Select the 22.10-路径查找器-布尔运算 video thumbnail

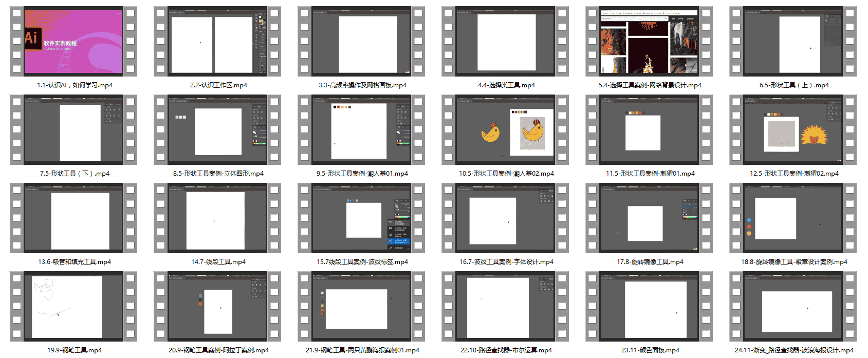click(505, 307)
